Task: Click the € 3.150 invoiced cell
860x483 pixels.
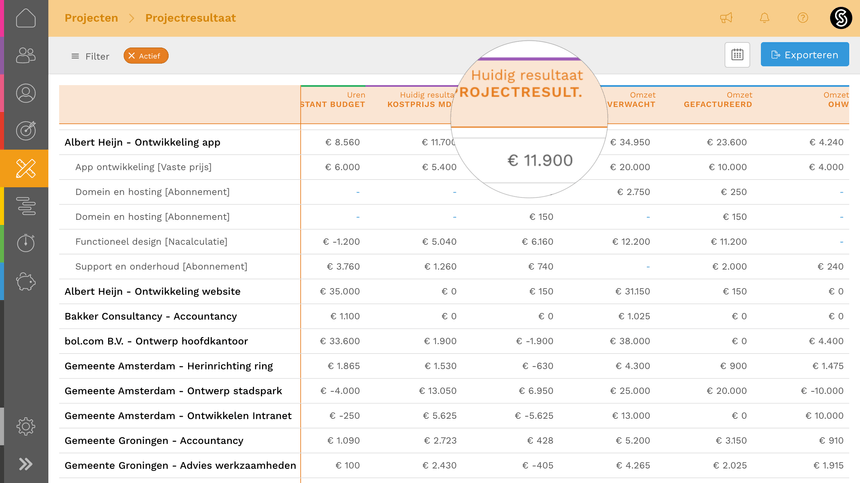Action: 731,440
